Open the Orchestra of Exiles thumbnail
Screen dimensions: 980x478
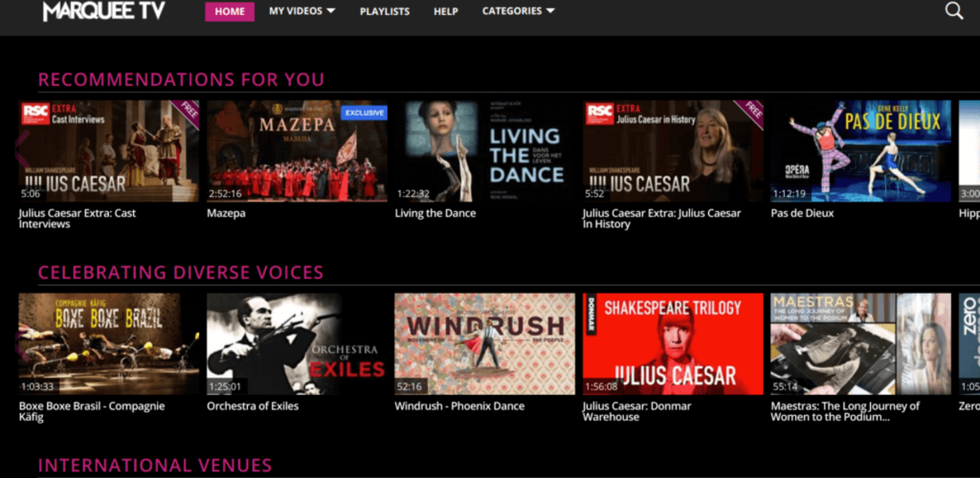coord(297,344)
